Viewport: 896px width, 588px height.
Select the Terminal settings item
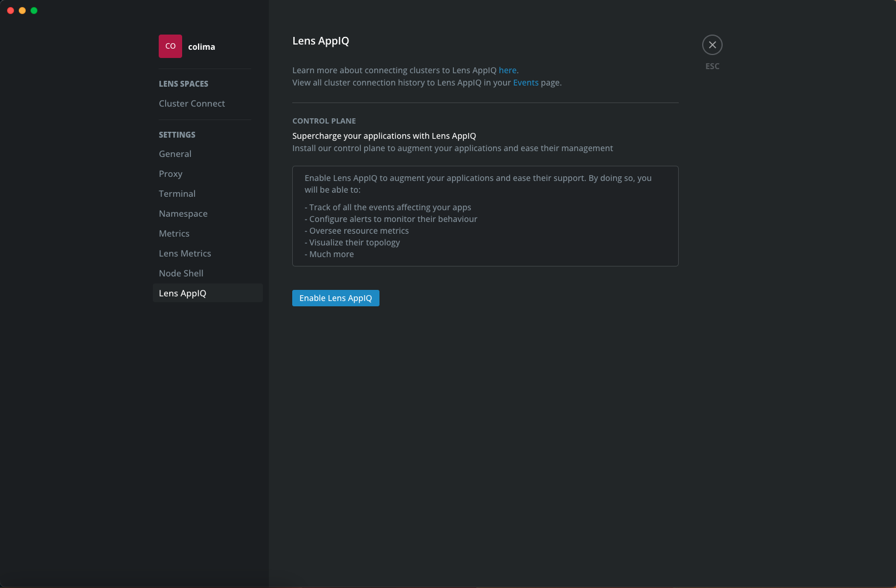(177, 194)
